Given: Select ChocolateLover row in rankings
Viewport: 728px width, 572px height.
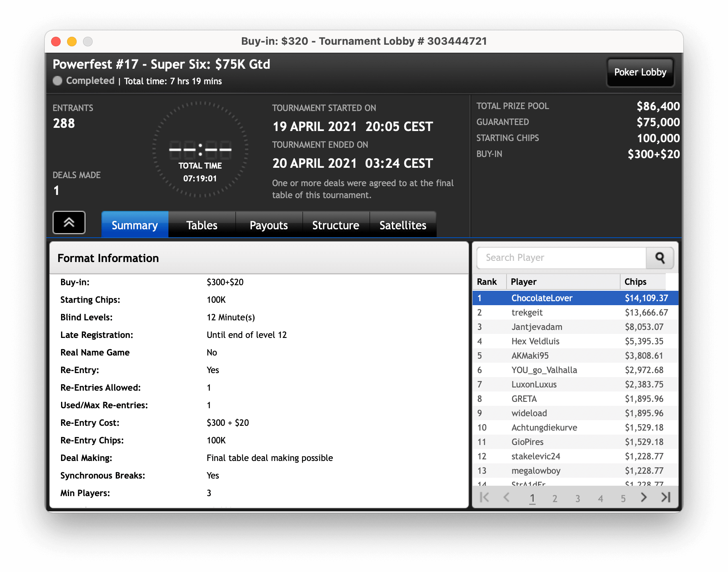Looking at the screenshot, I should pos(542,298).
